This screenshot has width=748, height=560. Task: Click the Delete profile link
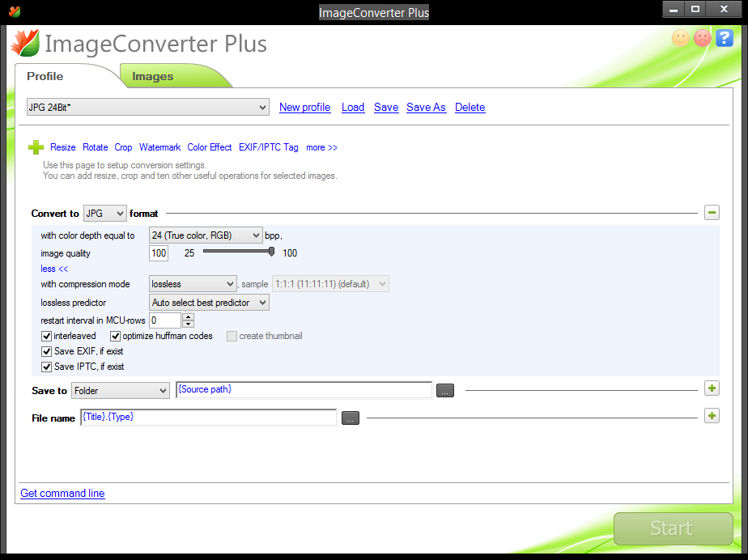[x=470, y=108]
